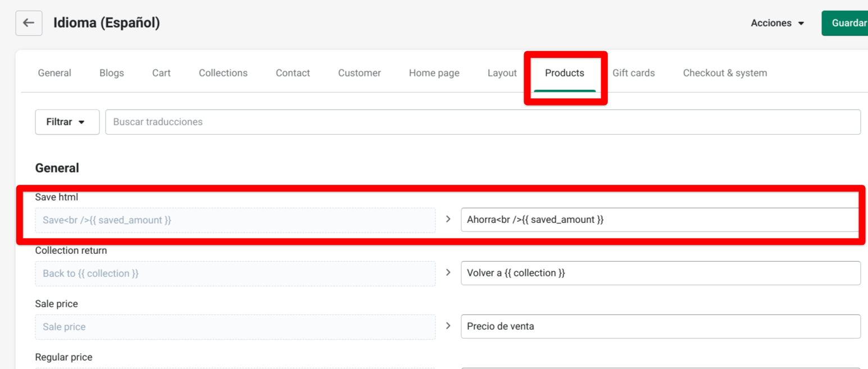868x369 pixels.
Task: Open the Contact tab
Action: pyautogui.click(x=293, y=73)
